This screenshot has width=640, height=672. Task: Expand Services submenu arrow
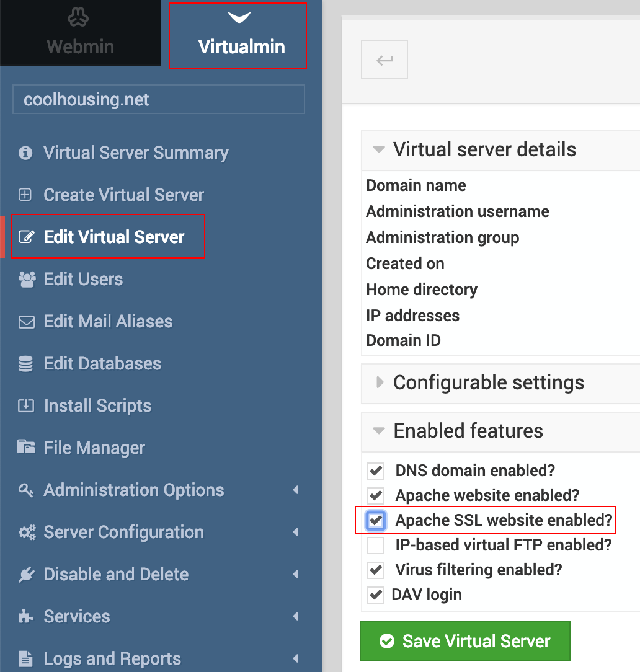[296, 616]
